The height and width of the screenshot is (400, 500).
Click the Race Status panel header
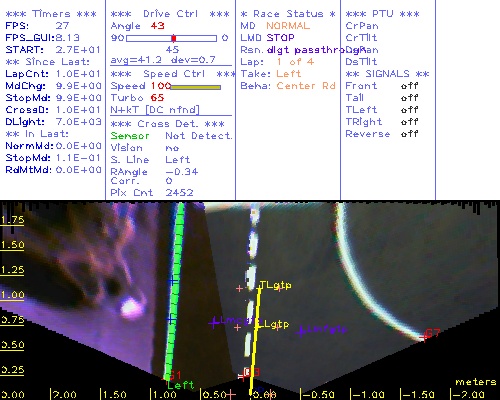point(288,14)
